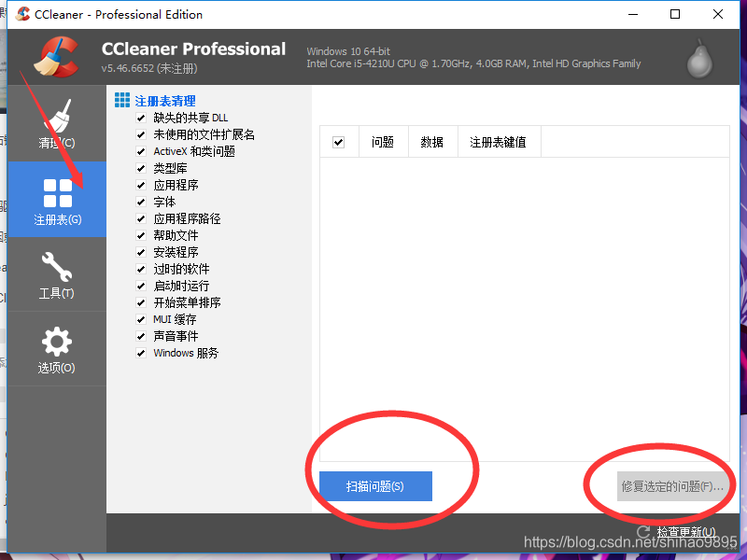Select the Registry (注册表) sidebar tab
The height and width of the screenshot is (560, 747).
point(57,200)
